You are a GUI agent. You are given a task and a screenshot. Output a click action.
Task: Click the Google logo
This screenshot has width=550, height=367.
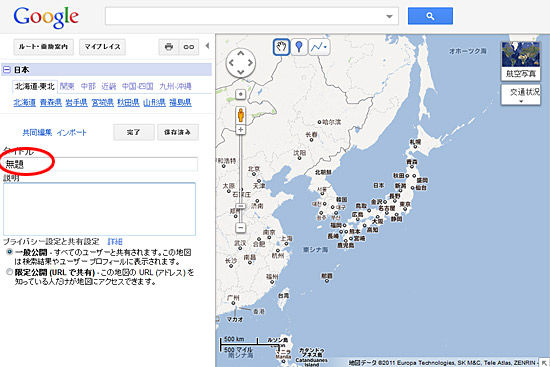click(46, 18)
